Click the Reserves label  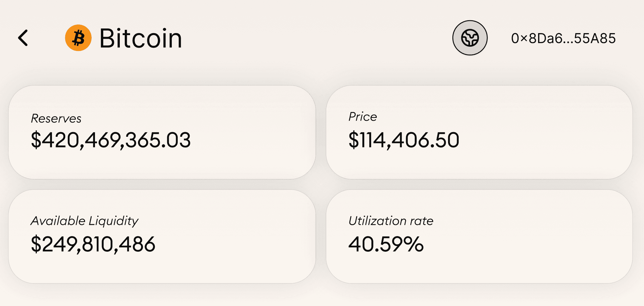(56, 119)
